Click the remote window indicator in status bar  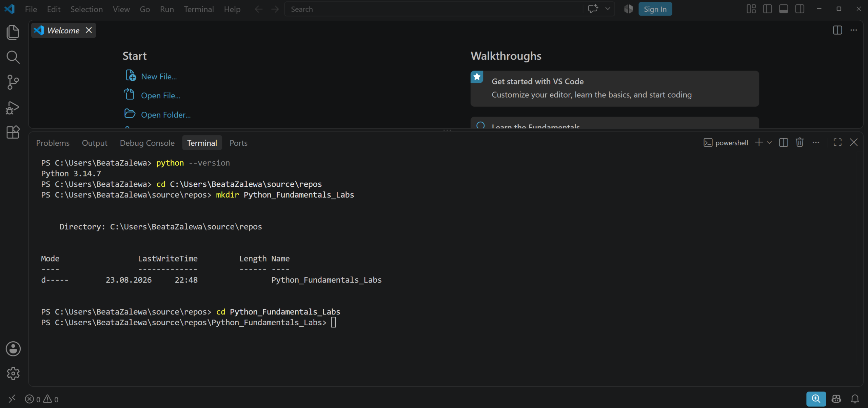12,399
